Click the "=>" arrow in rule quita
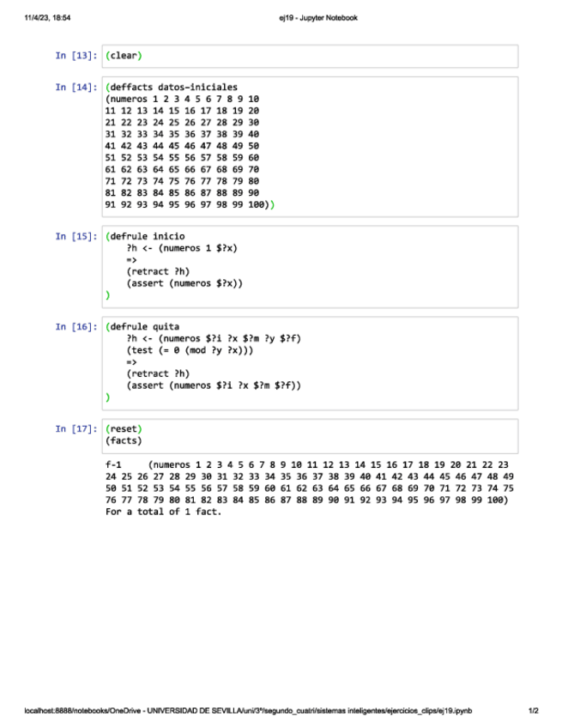 (x=132, y=362)
